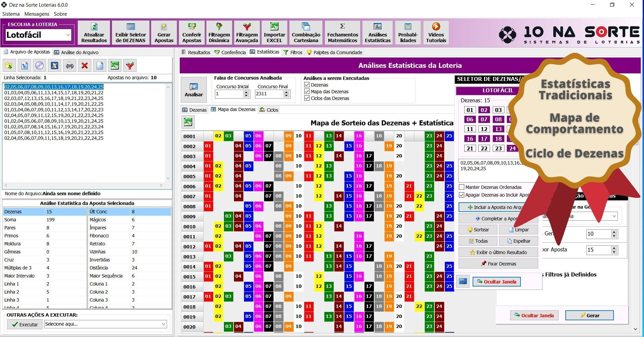Screen dimensions: 644x337
Task: Click the Excel export icon in the bets toolbar
Action: (x=115, y=66)
